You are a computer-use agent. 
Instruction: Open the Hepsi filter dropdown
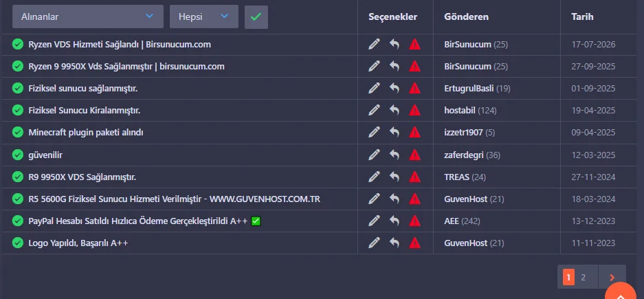tap(203, 16)
